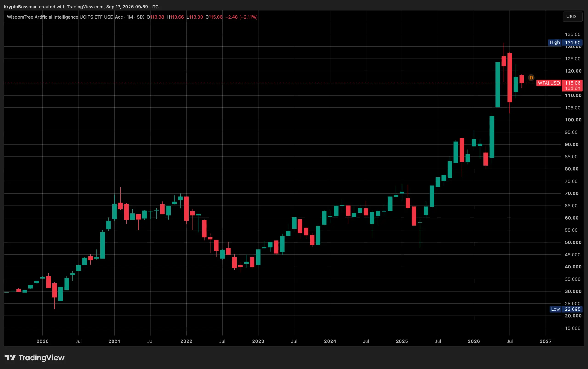Screen dimensions: 588x369
Task: Click the high value H118.66
Action: click(175, 17)
